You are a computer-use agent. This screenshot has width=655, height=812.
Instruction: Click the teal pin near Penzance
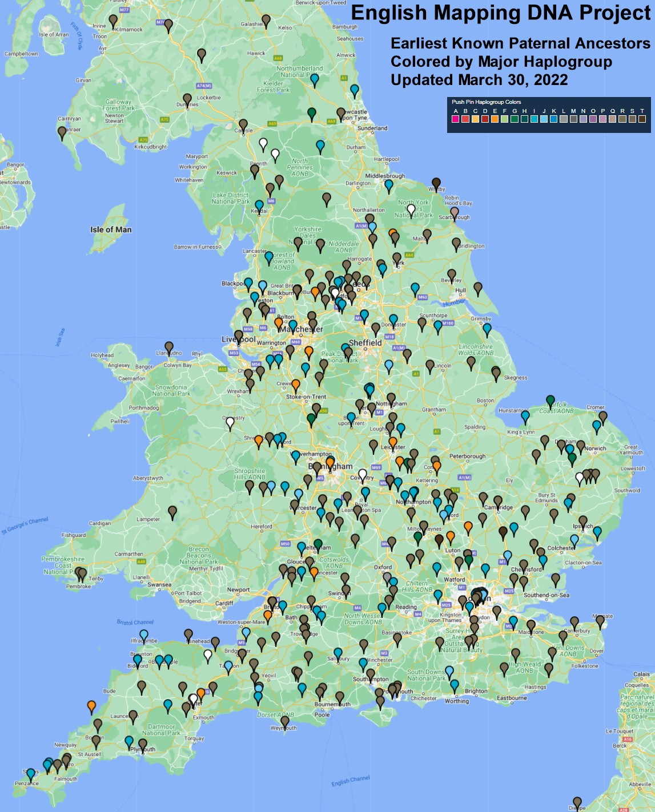(31, 773)
